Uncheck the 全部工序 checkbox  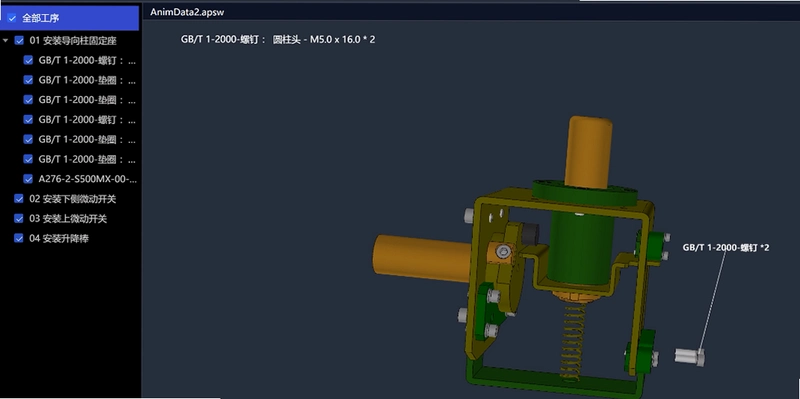[12, 18]
